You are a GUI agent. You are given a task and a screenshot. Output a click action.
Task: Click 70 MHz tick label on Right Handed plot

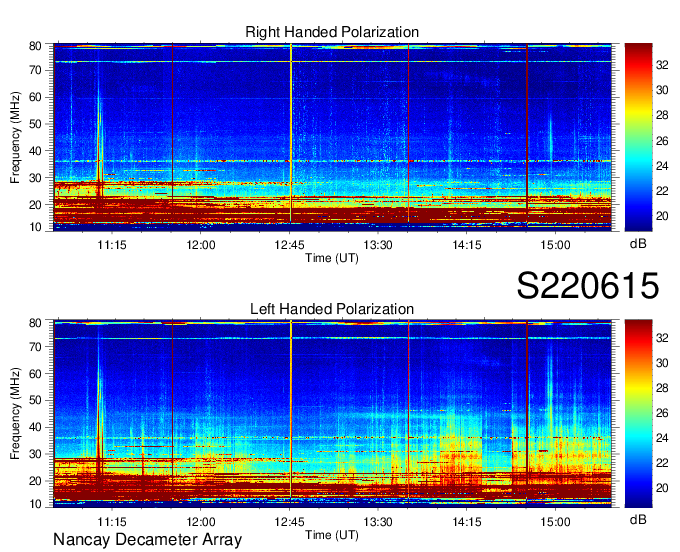(35, 70)
